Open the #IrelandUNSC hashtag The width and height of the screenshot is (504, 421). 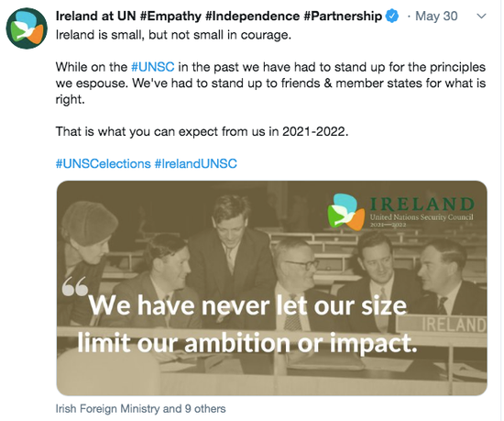coord(196,163)
